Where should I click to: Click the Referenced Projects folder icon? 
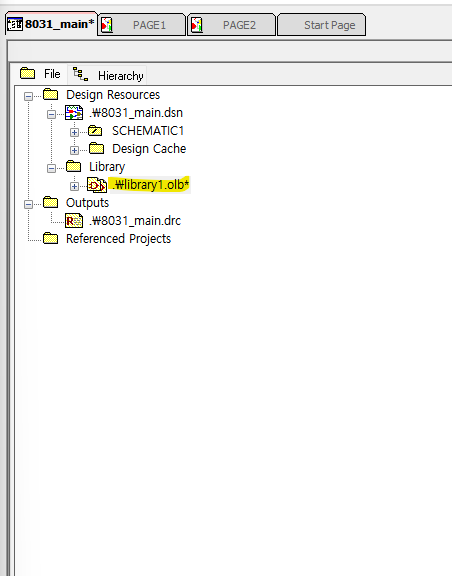[50, 238]
